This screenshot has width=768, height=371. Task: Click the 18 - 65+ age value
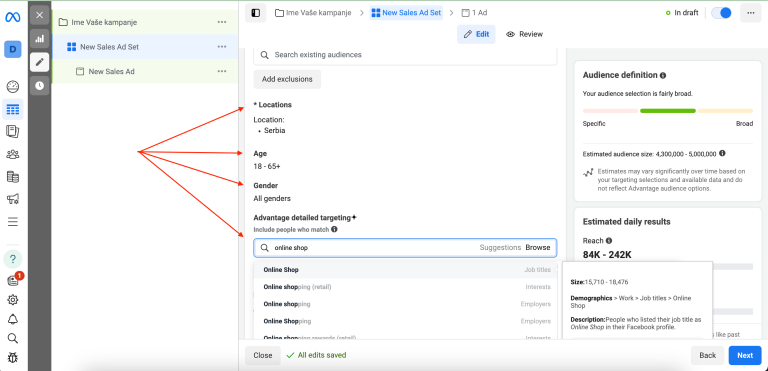click(267, 166)
